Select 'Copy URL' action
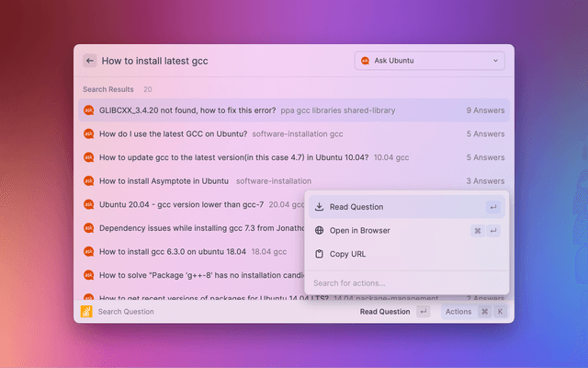Viewport: 588px width, 368px height. coord(348,254)
